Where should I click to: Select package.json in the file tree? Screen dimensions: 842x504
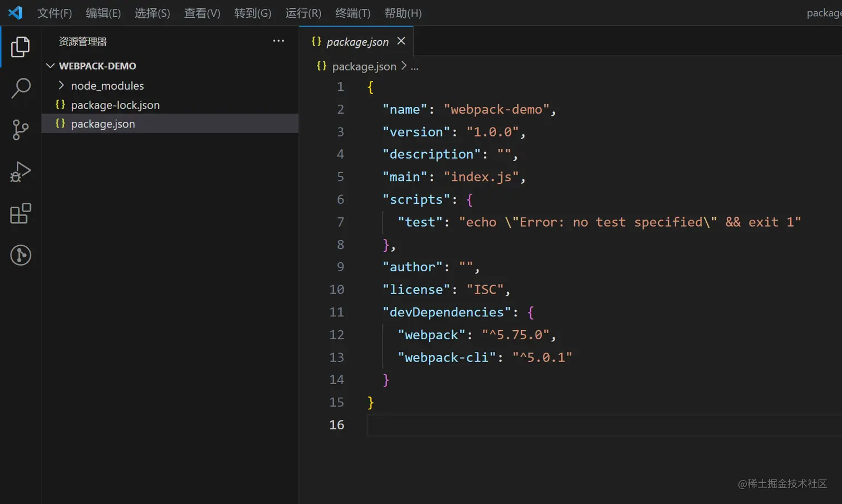pos(170,124)
